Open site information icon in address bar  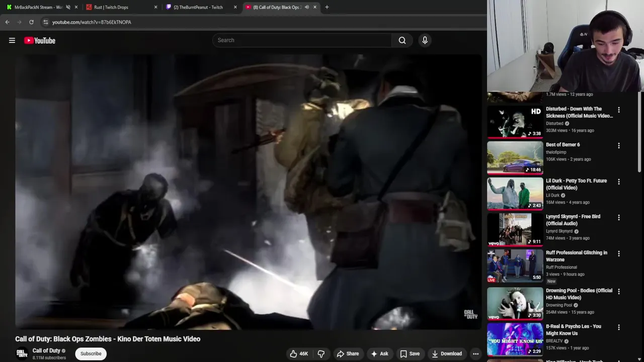point(45,22)
